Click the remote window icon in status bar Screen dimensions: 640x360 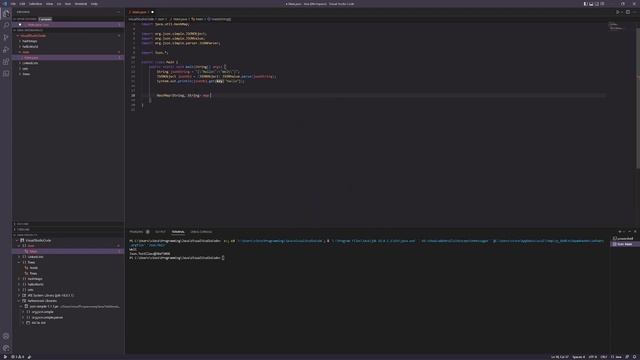pyautogui.click(x=5, y=357)
